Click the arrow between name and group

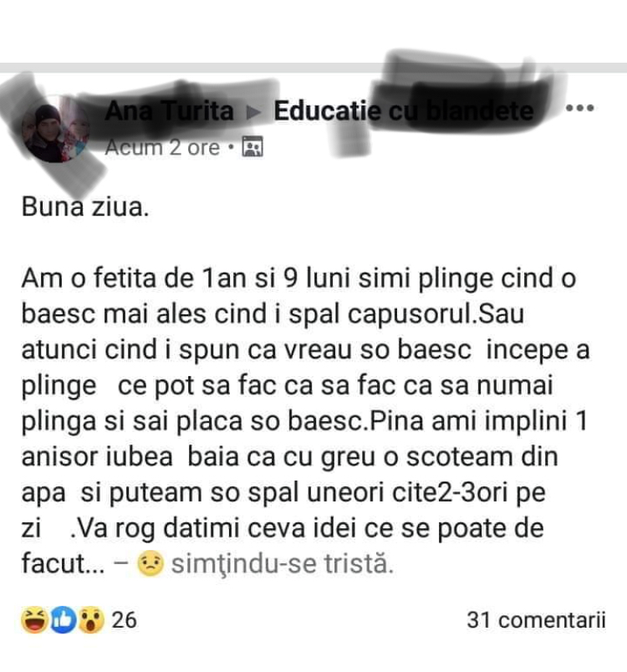(253, 112)
